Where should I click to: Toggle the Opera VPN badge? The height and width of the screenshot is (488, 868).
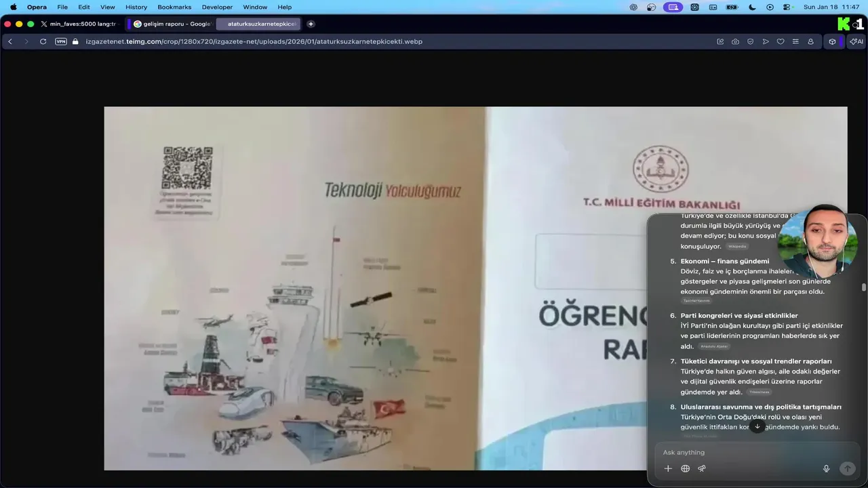(61, 41)
